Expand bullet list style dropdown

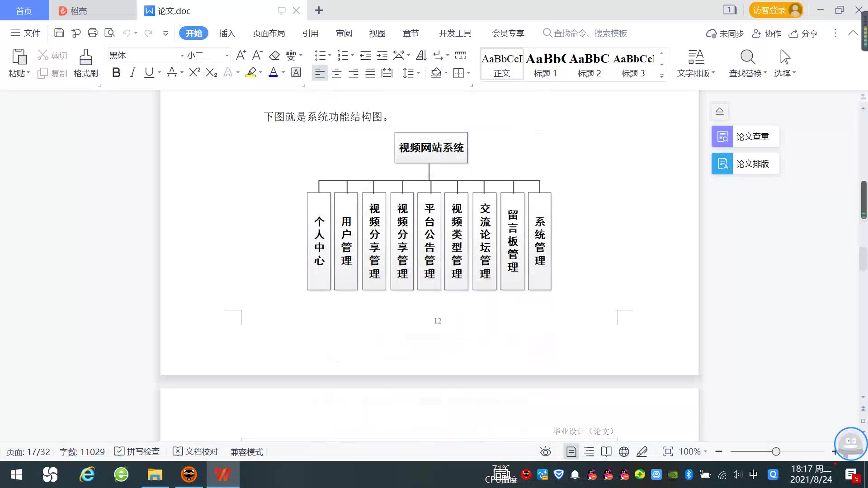(330, 56)
